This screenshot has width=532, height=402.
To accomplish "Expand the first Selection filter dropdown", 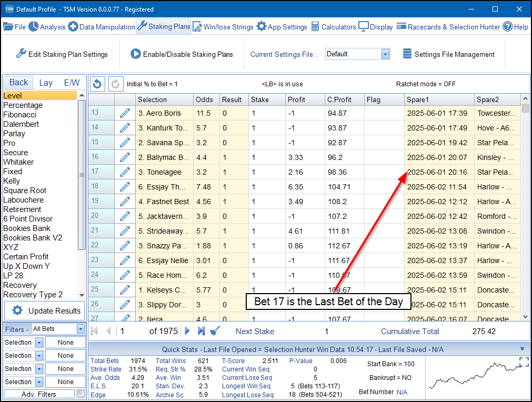I will pos(39,343).
